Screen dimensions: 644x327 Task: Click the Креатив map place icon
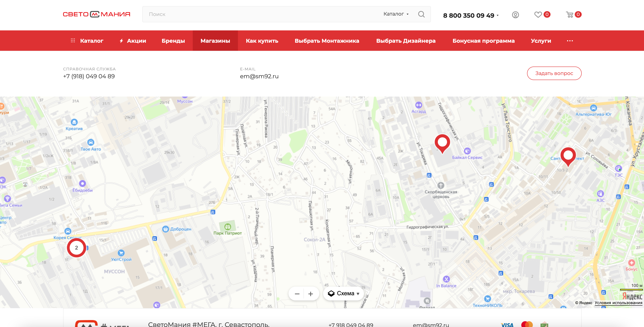pyautogui.click(x=74, y=122)
